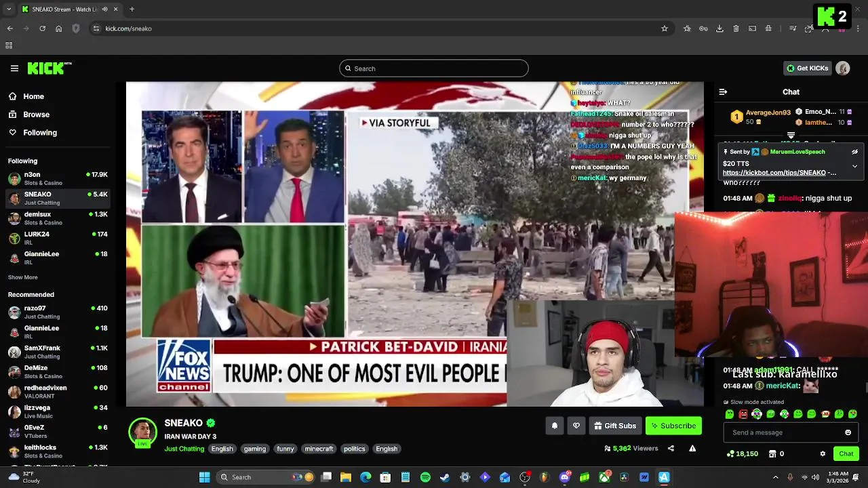Select the gaming tag

point(255,449)
